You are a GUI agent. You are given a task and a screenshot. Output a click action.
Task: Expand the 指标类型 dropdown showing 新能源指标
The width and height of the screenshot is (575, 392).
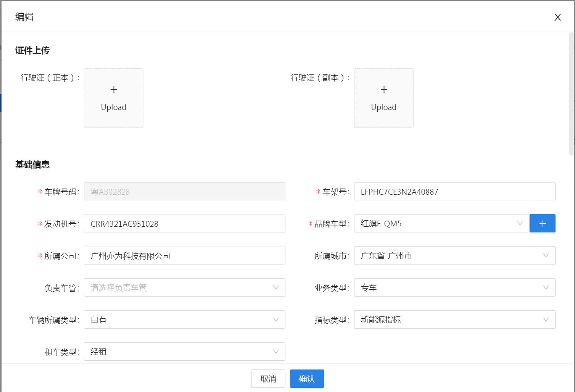pyautogui.click(x=454, y=319)
